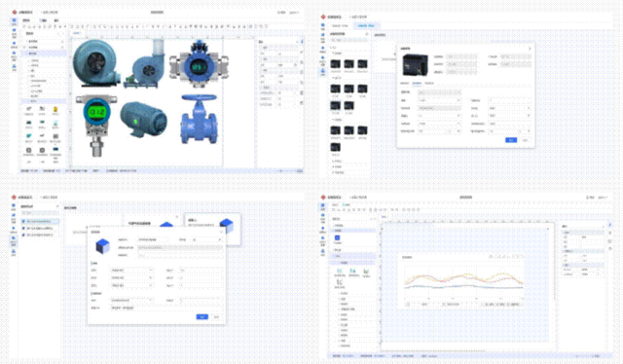The image size is (623, 364).
Task: Select the first black PLC module thumbnail
Action: tap(335, 64)
